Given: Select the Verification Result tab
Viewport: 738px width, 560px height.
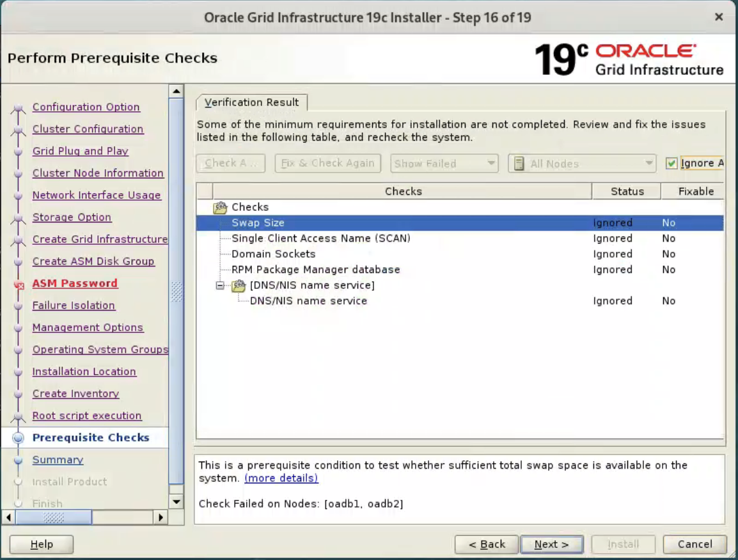Looking at the screenshot, I should (252, 102).
